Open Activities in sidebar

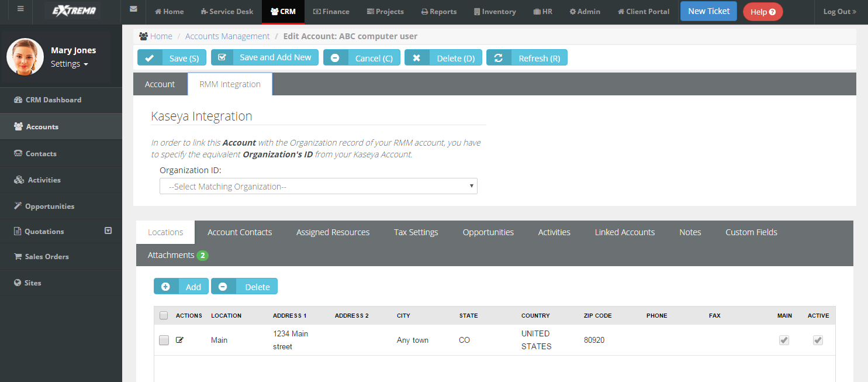pyautogui.click(x=61, y=180)
